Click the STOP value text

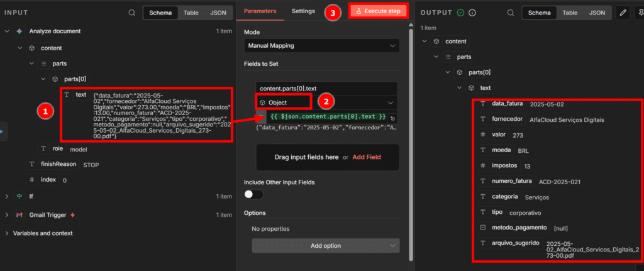91,165
